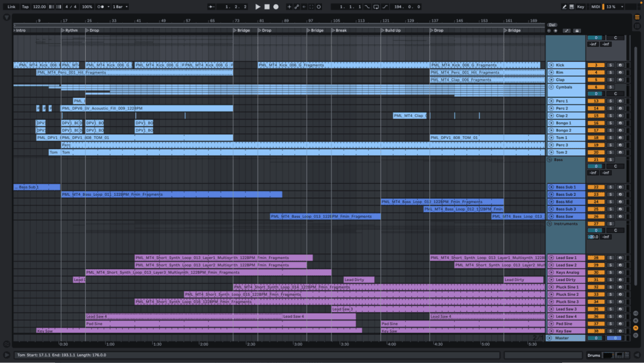
Task: Click the lock envelopes icon
Action: pyautogui.click(x=577, y=31)
